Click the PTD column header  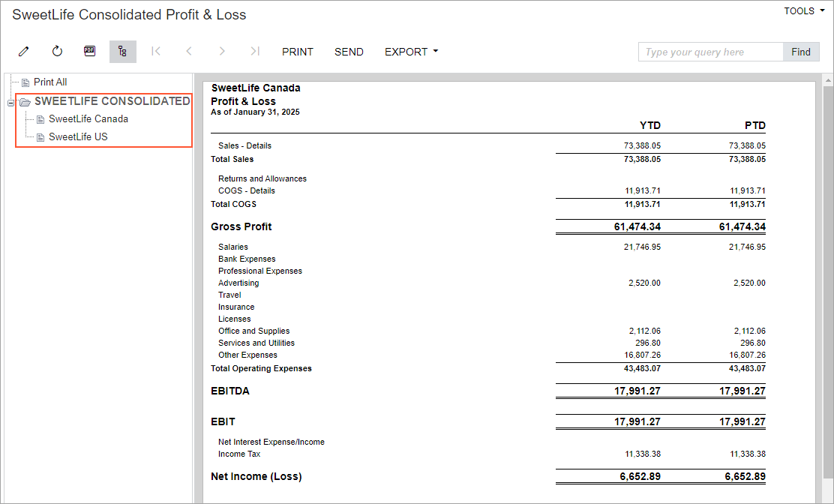coord(755,125)
